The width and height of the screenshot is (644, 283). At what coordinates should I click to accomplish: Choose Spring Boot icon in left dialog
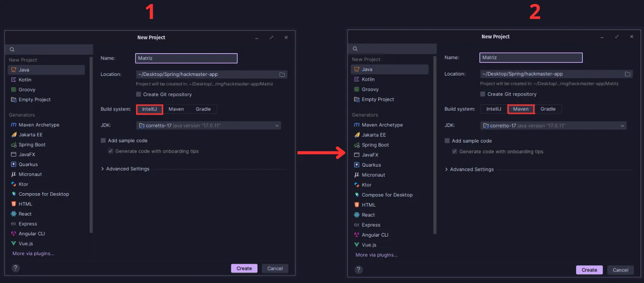pyautogui.click(x=14, y=145)
